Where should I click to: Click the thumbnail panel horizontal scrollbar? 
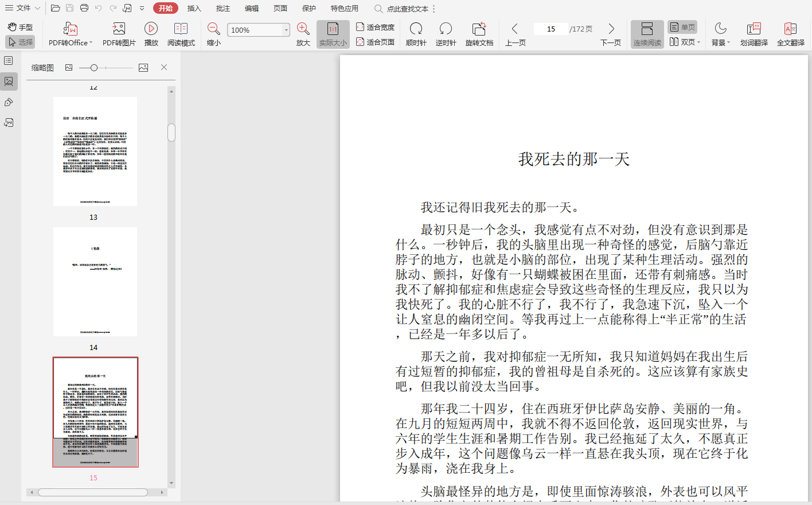click(x=93, y=492)
